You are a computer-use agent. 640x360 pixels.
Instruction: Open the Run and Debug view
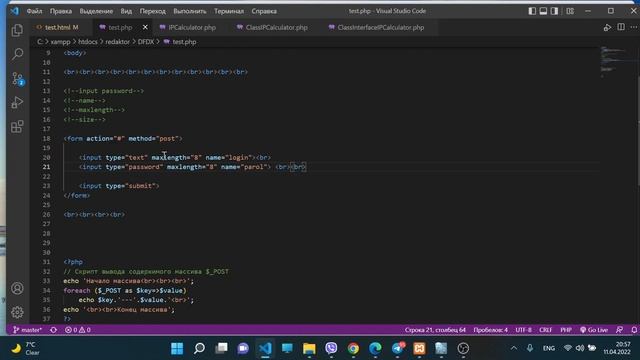pyautogui.click(x=17, y=102)
